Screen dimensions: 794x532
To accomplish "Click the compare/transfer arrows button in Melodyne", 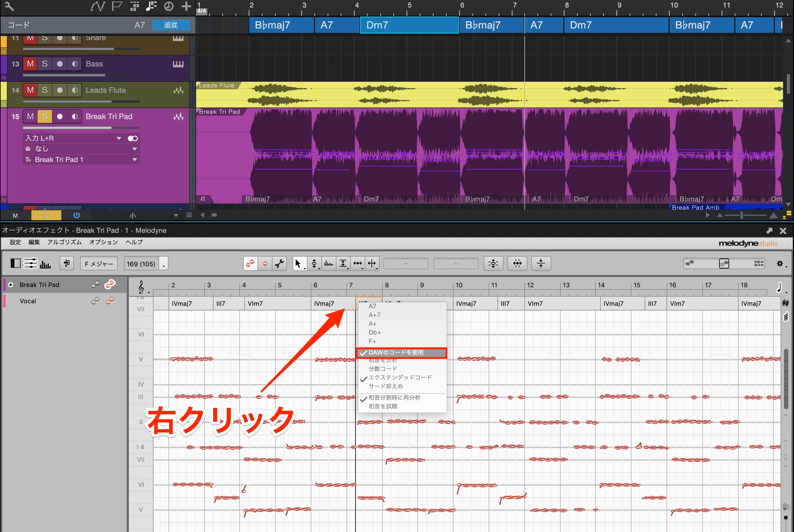I will 67,263.
